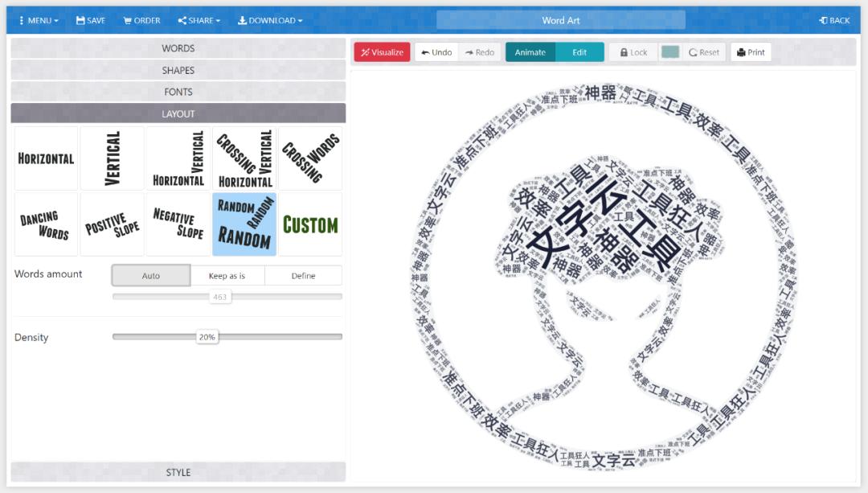Click the Word Art title field
This screenshot has height=493, width=868.
click(x=561, y=20)
